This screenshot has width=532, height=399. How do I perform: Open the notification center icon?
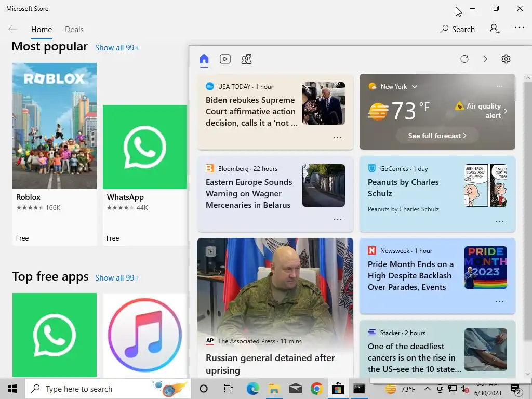coord(516,389)
